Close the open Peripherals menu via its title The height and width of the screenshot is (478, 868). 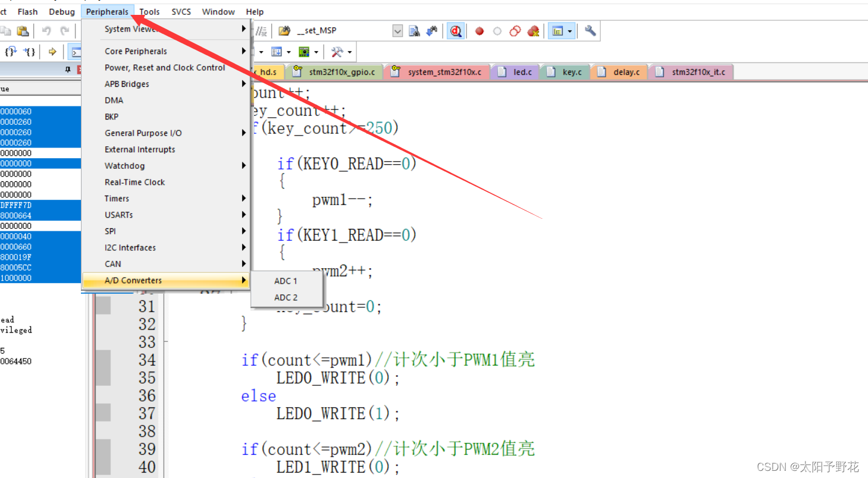107,12
